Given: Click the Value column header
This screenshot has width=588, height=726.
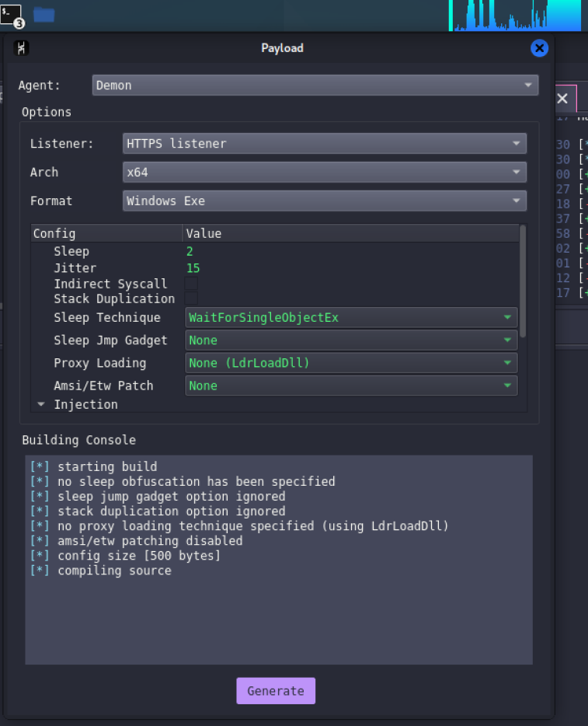Looking at the screenshot, I should pyautogui.click(x=351, y=233).
